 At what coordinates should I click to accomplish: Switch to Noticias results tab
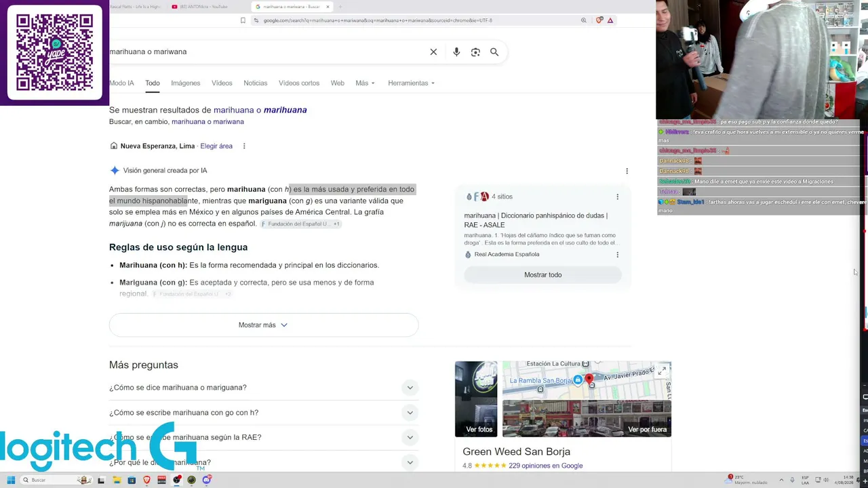pos(256,83)
